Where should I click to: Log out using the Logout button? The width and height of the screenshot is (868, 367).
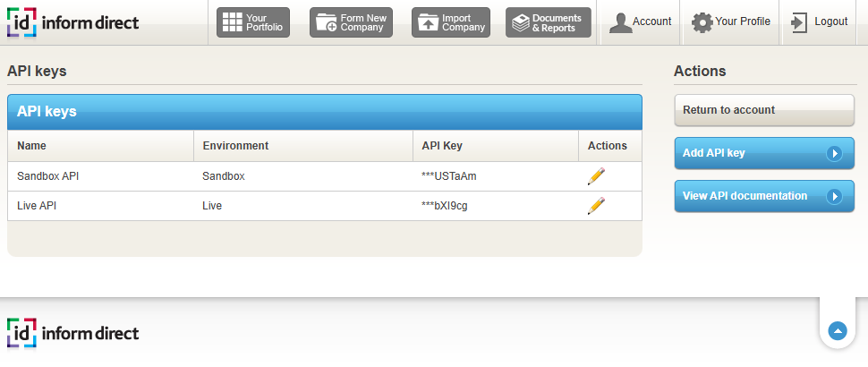[820, 22]
